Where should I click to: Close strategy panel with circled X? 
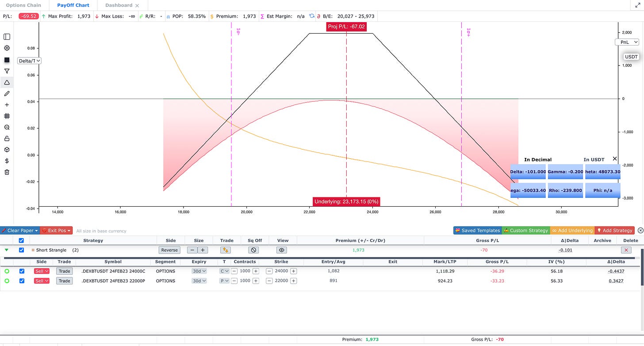point(640,231)
